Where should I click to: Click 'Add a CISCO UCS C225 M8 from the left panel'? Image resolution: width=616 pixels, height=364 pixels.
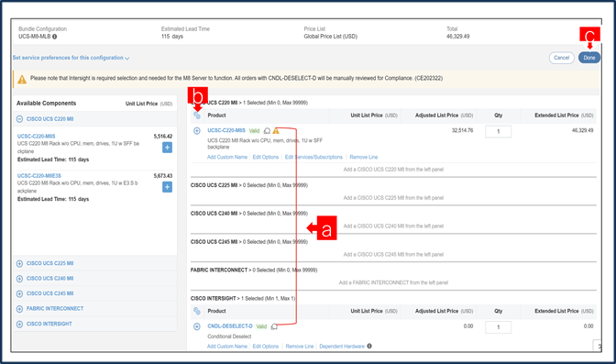[393, 198]
